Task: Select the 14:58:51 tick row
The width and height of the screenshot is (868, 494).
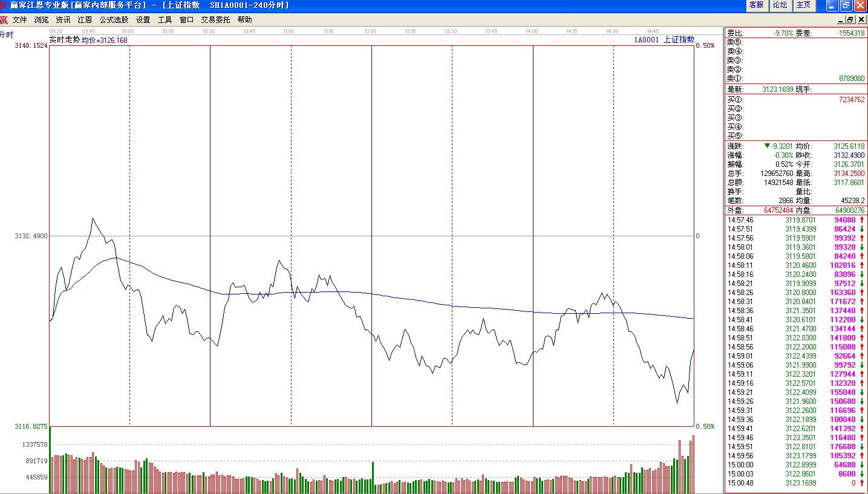Action: [x=795, y=338]
